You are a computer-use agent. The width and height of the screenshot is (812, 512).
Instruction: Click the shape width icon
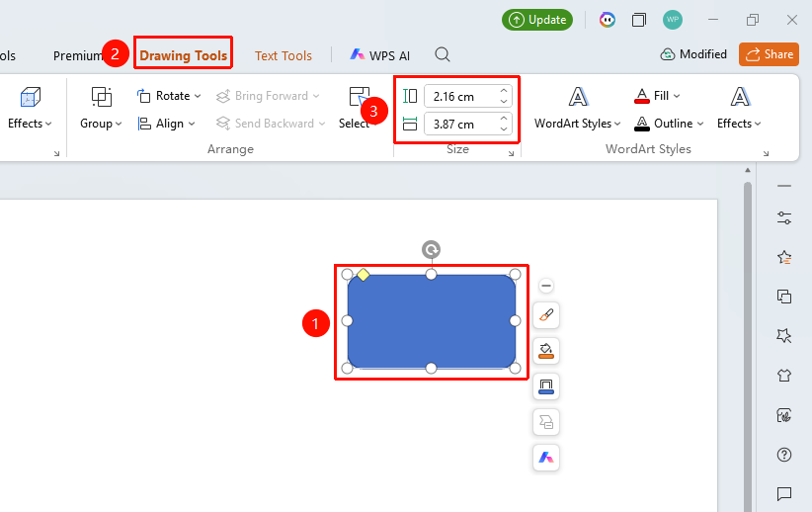pyautogui.click(x=410, y=124)
